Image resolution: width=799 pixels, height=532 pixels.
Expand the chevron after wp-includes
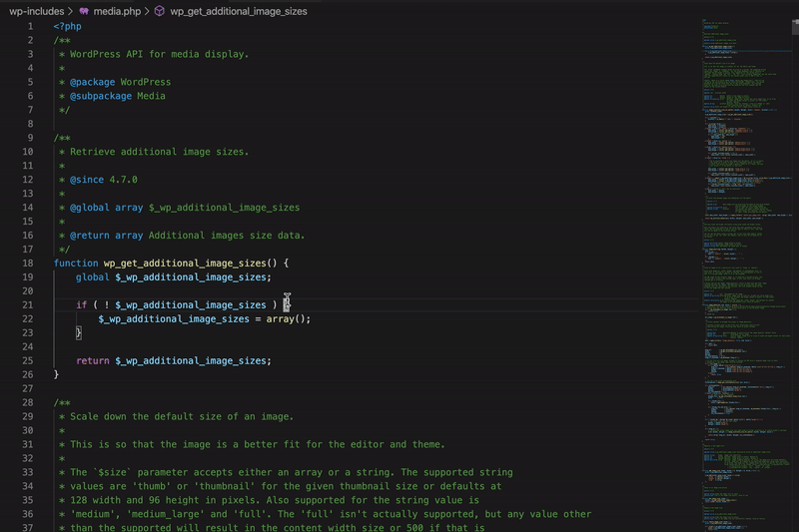point(71,11)
